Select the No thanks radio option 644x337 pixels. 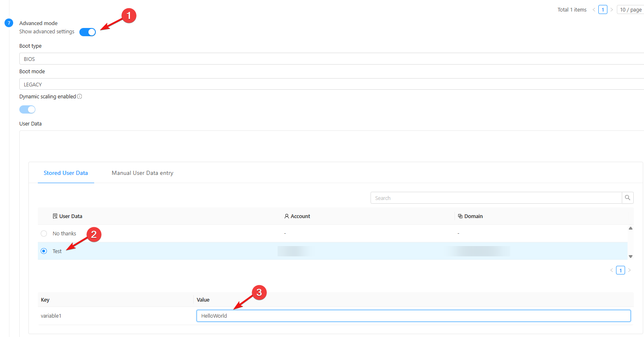[x=44, y=234]
